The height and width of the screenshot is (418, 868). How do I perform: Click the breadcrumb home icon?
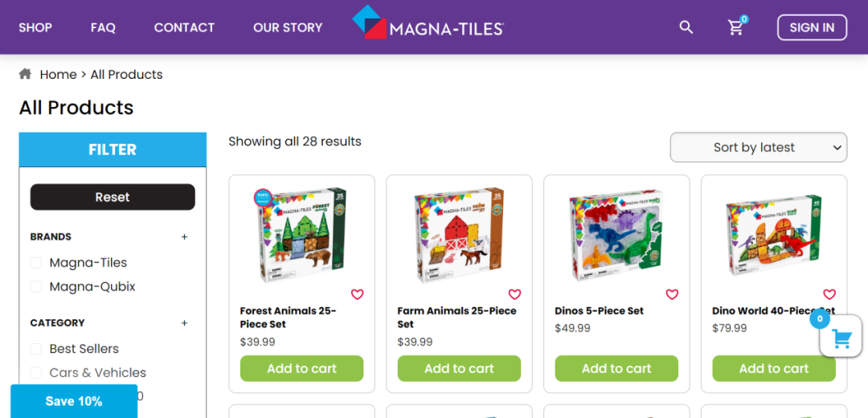(x=26, y=74)
